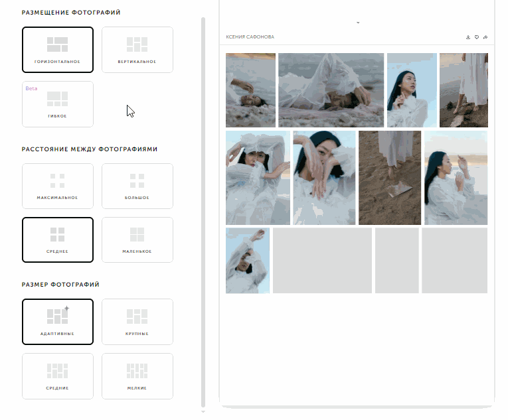Image resolution: width=508 pixels, height=420 pixels.
Task: Open top-row photo of white dress and legs on sand
Action: click(x=464, y=90)
